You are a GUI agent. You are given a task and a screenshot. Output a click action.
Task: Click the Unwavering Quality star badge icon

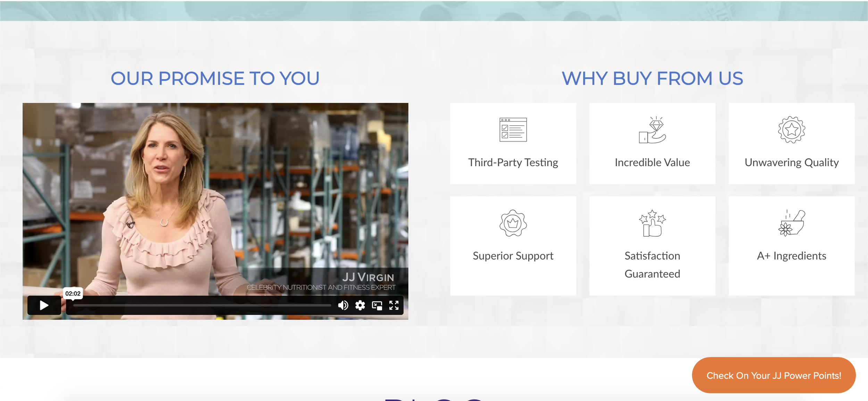(792, 130)
